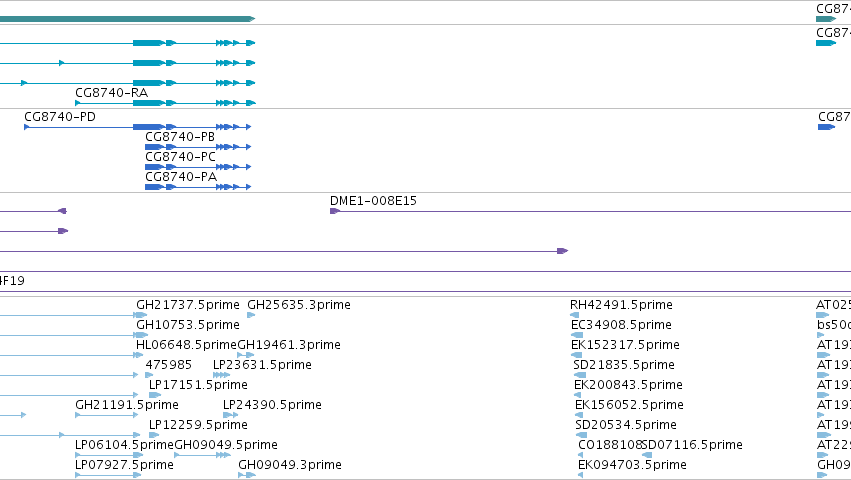This screenshot has width=851, height=480.
Task: Select the CG8740-PC feature glyph
Action: (x=198, y=167)
